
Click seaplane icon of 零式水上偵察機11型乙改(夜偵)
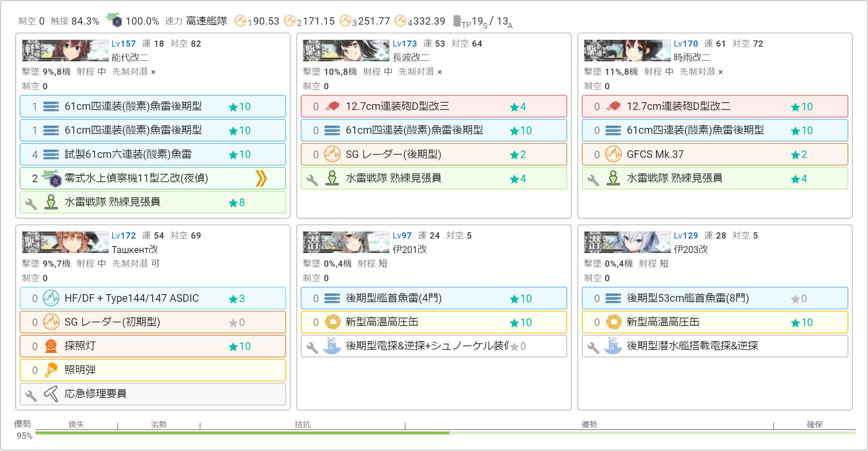[x=51, y=178]
